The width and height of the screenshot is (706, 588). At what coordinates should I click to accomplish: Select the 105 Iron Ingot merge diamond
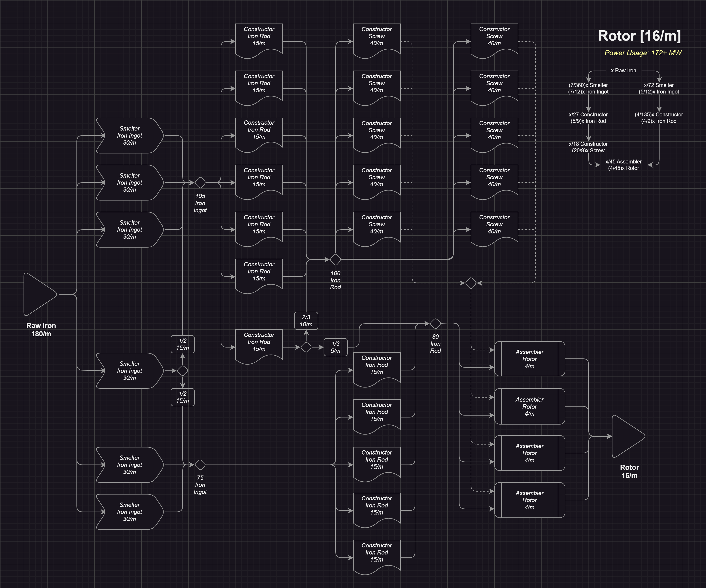click(x=200, y=182)
